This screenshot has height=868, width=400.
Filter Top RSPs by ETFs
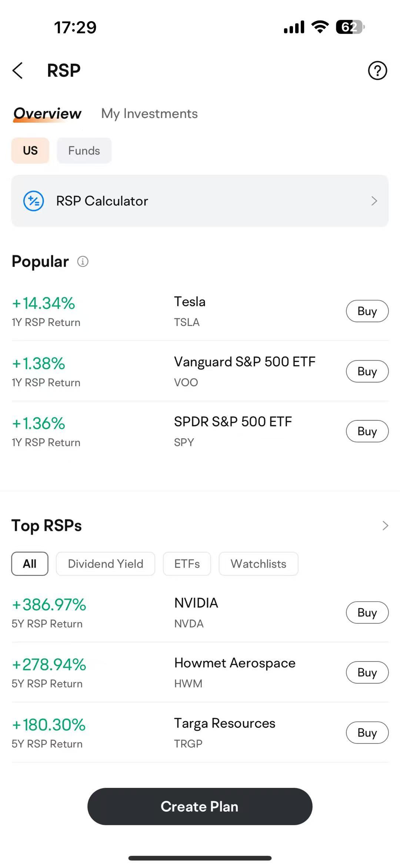(187, 564)
